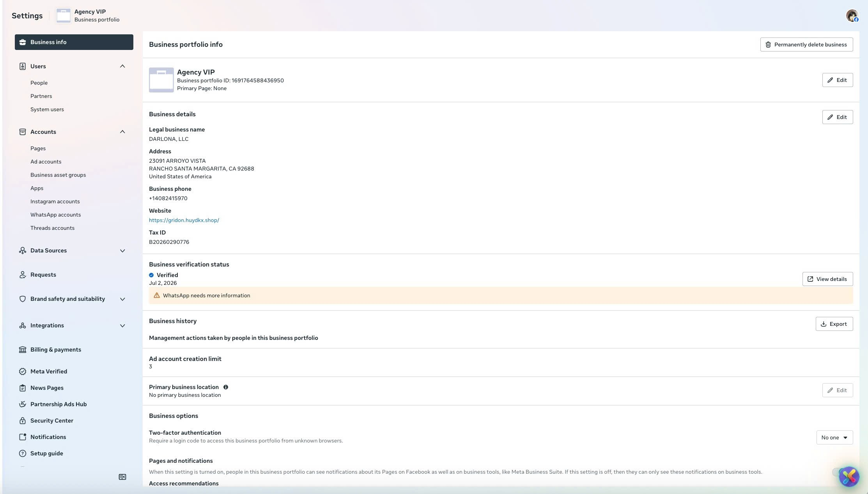Click the sidebar collapse panel icon

[122, 477]
